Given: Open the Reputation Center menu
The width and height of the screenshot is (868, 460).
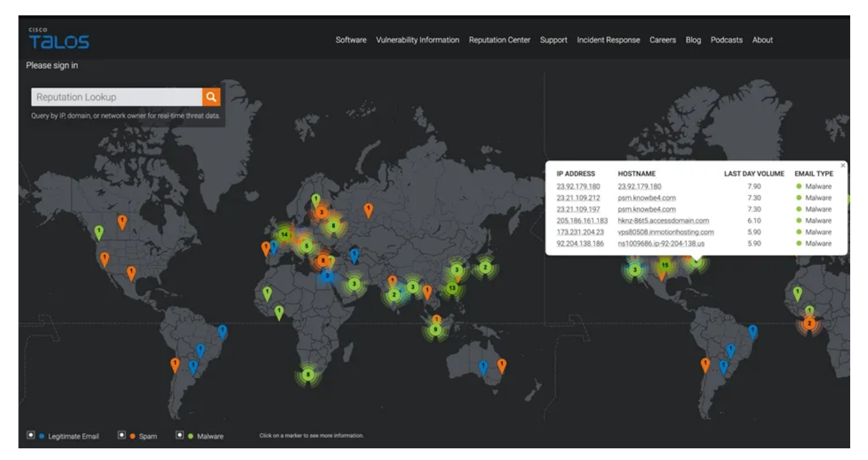Looking at the screenshot, I should (x=499, y=40).
